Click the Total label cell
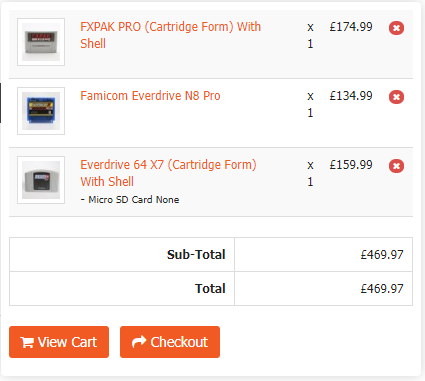The height and width of the screenshot is (381, 425). pyautogui.click(x=122, y=289)
